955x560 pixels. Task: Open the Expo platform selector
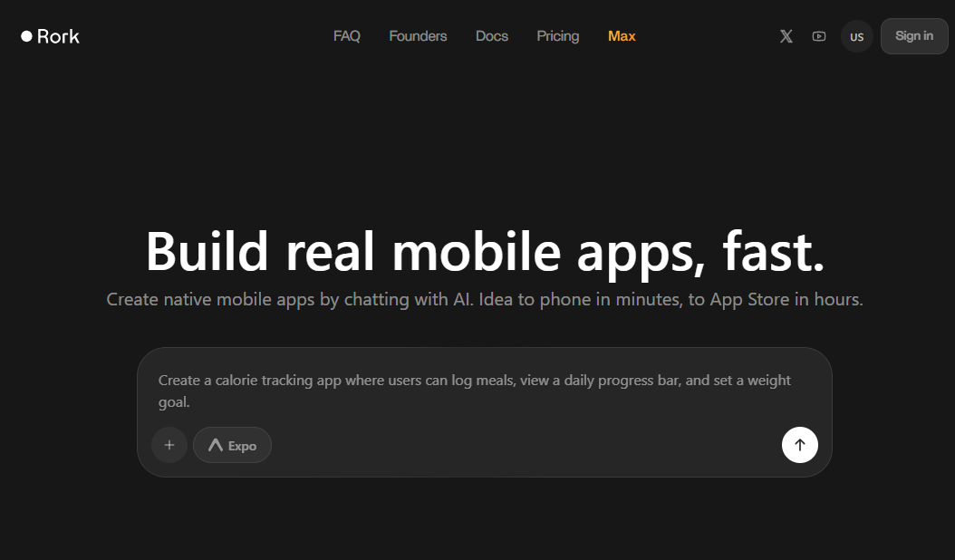point(232,445)
